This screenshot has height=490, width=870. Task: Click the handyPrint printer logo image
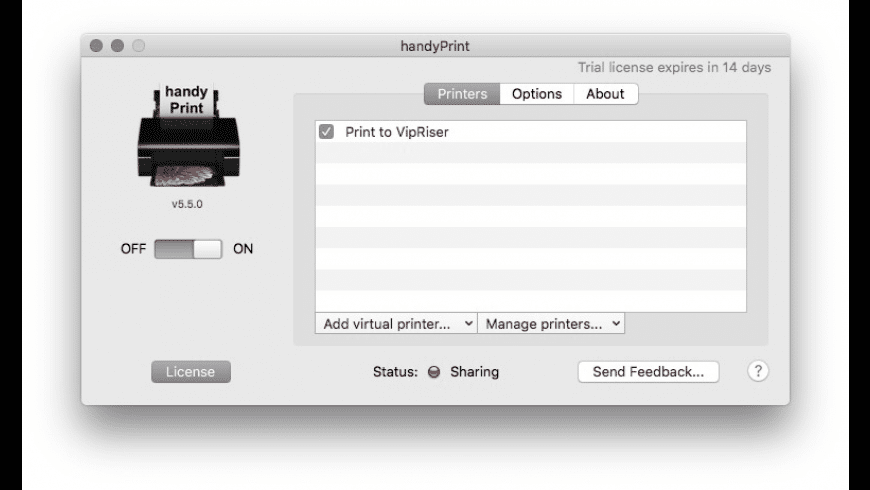(x=189, y=135)
